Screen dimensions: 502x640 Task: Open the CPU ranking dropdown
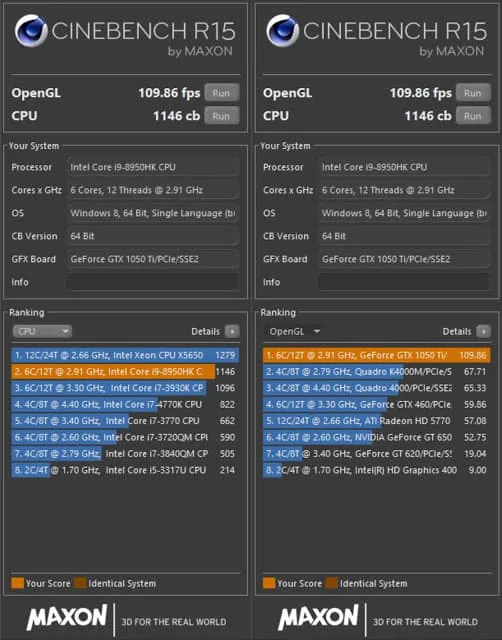[42, 331]
